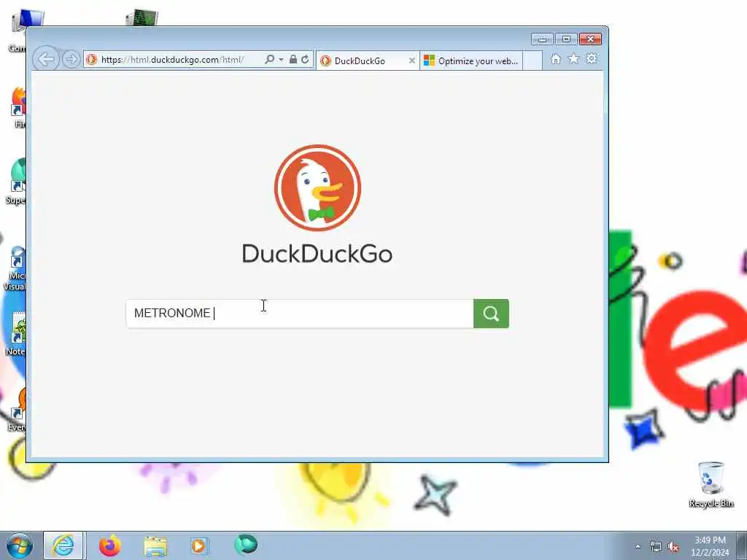
Task: Click the Show desktop button at taskbar end
Action: 742,545
